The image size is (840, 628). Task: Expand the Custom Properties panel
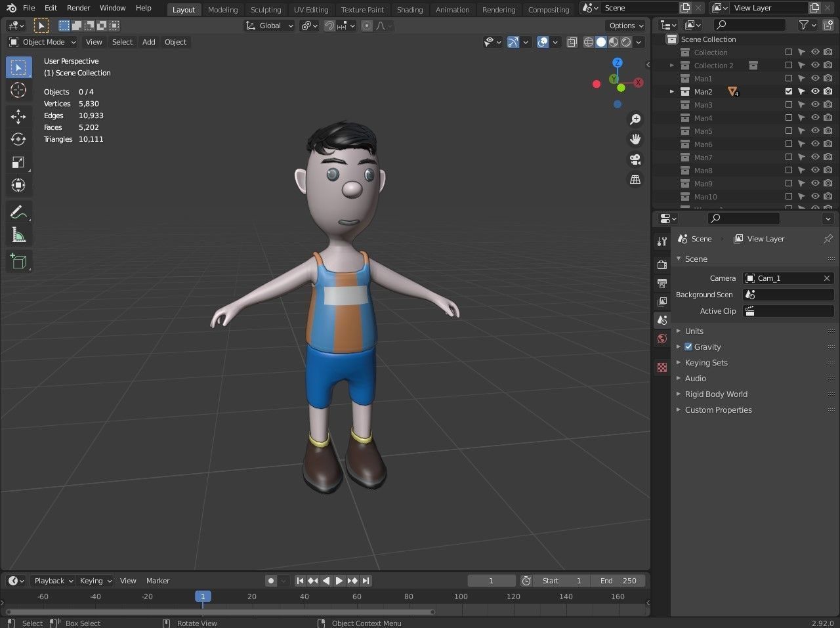(x=718, y=409)
